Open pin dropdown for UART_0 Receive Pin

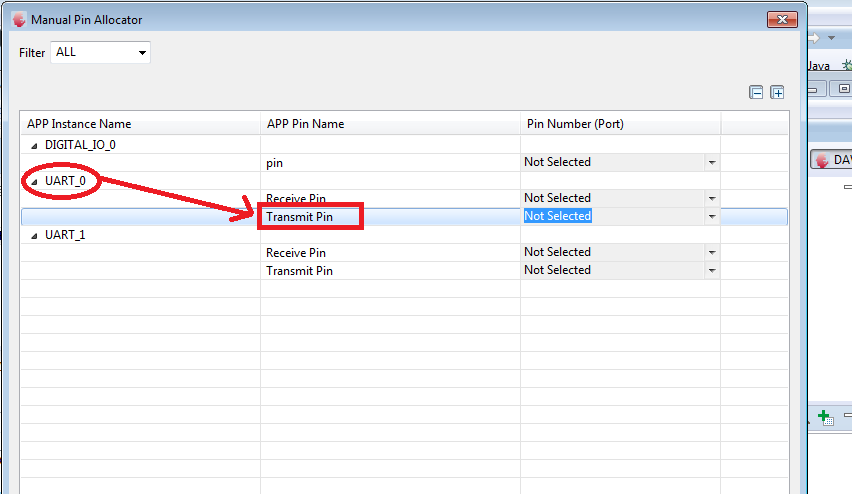(x=712, y=198)
